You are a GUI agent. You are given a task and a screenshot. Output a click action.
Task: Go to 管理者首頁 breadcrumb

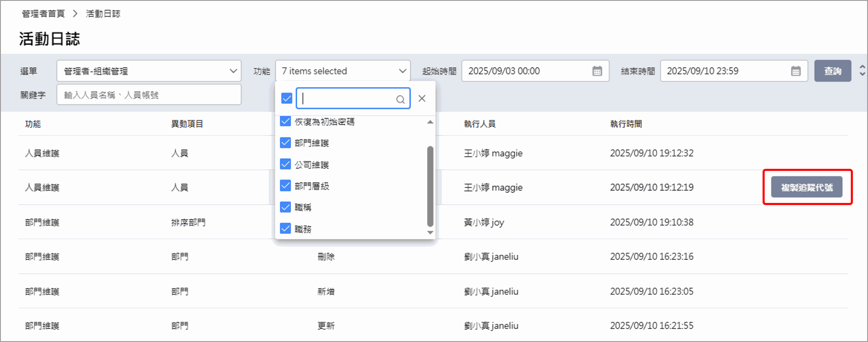click(43, 14)
